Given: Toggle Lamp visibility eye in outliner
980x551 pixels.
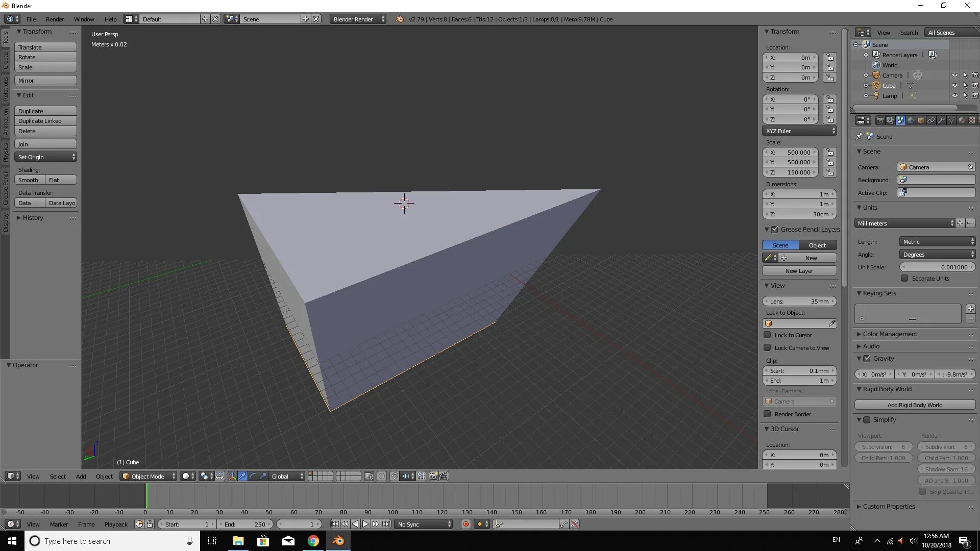Looking at the screenshot, I should [954, 96].
